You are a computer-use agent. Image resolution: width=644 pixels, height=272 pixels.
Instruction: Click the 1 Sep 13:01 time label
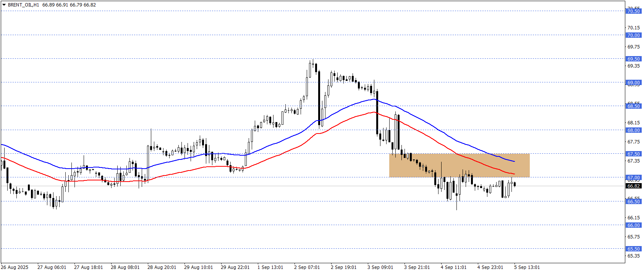pyautogui.click(x=270, y=267)
